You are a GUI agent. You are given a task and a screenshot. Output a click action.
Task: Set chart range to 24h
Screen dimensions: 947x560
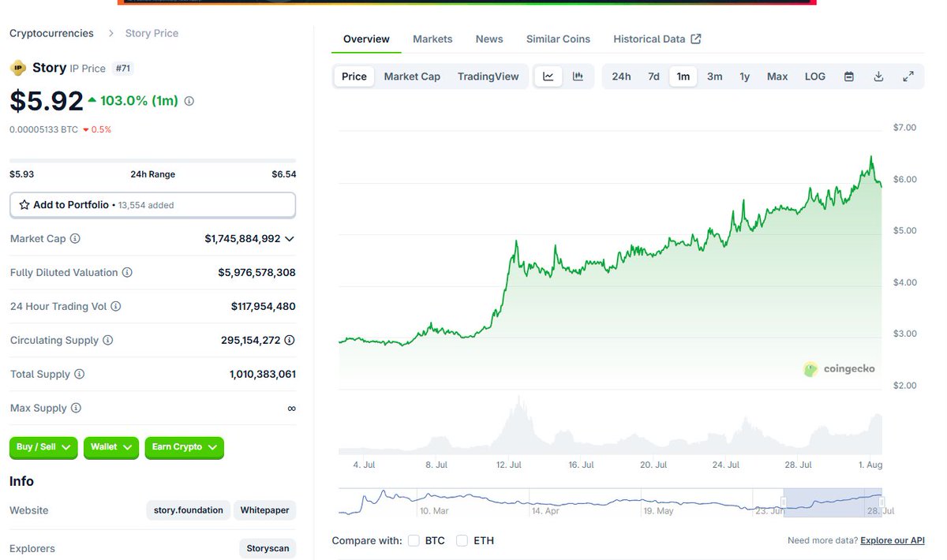621,77
